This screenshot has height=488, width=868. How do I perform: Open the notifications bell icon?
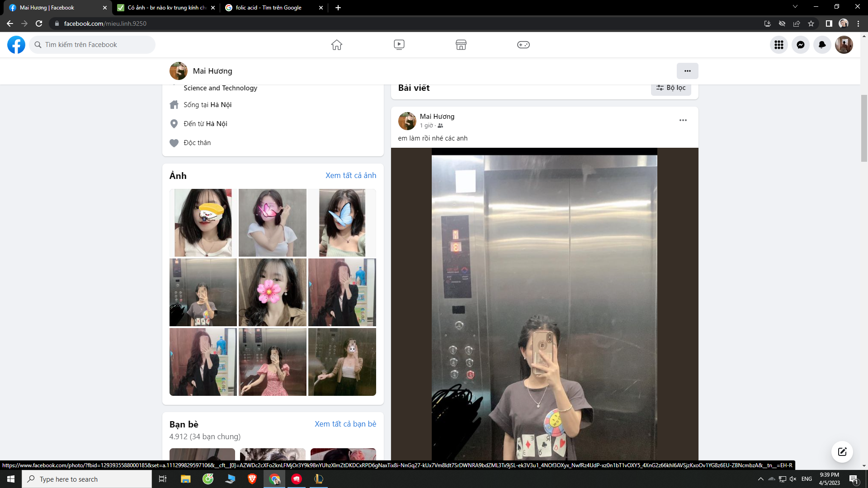click(822, 45)
